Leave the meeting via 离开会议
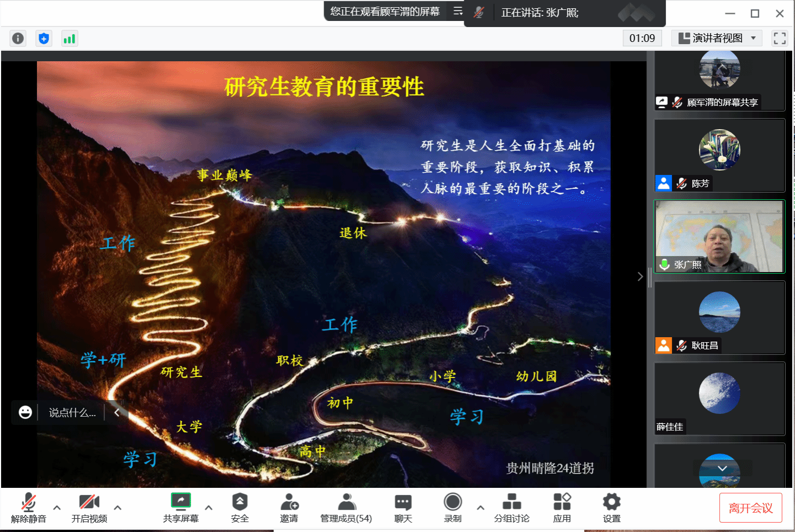 point(751,508)
